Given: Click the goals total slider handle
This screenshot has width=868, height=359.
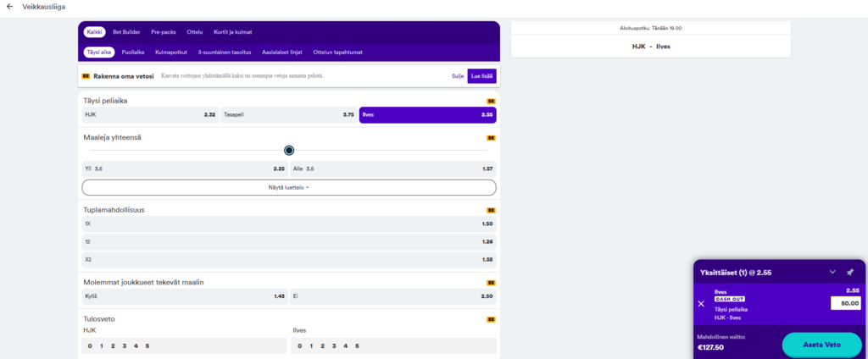Looking at the screenshot, I should click(x=289, y=151).
